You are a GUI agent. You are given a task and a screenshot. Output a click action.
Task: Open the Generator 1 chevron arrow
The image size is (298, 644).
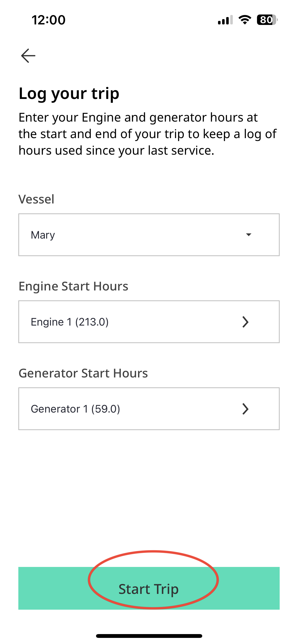coord(245,409)
